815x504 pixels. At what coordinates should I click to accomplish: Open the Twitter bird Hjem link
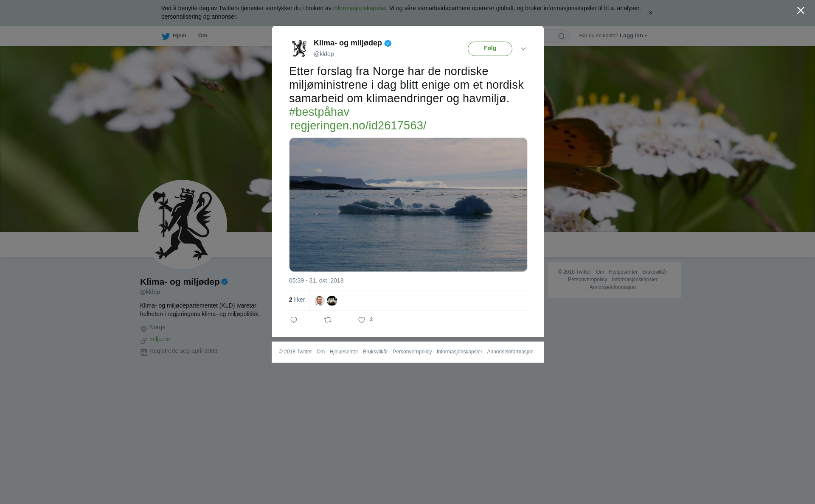coord(174,36)
